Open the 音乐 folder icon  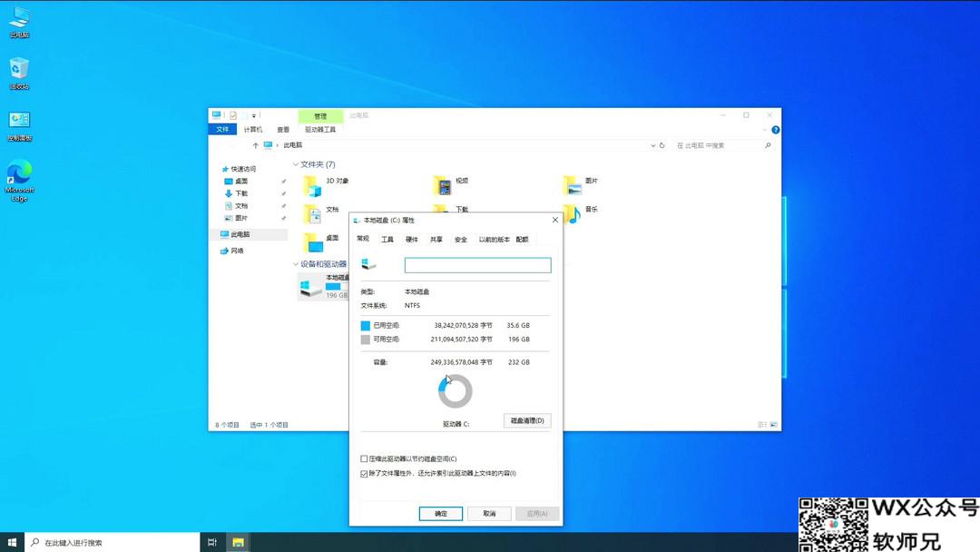pyautogui.click(x=572, y=213)
